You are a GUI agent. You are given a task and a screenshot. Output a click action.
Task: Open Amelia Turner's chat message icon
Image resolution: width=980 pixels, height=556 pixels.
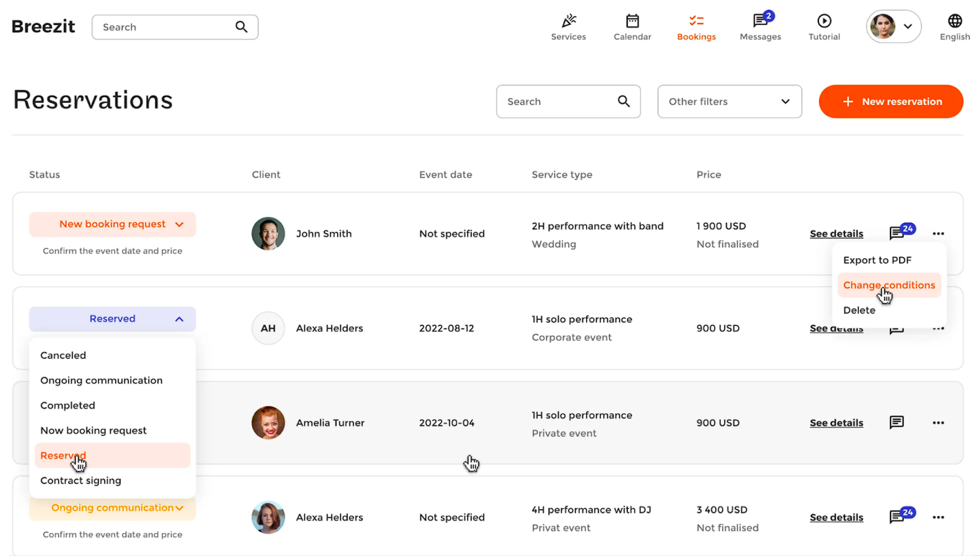click(897, 423)
